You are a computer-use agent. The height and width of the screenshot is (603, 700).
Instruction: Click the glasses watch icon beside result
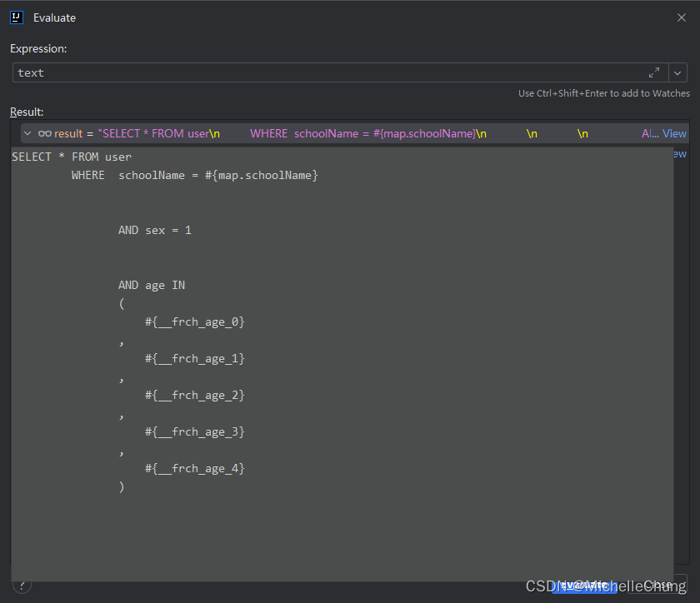(x=45, y=133)
